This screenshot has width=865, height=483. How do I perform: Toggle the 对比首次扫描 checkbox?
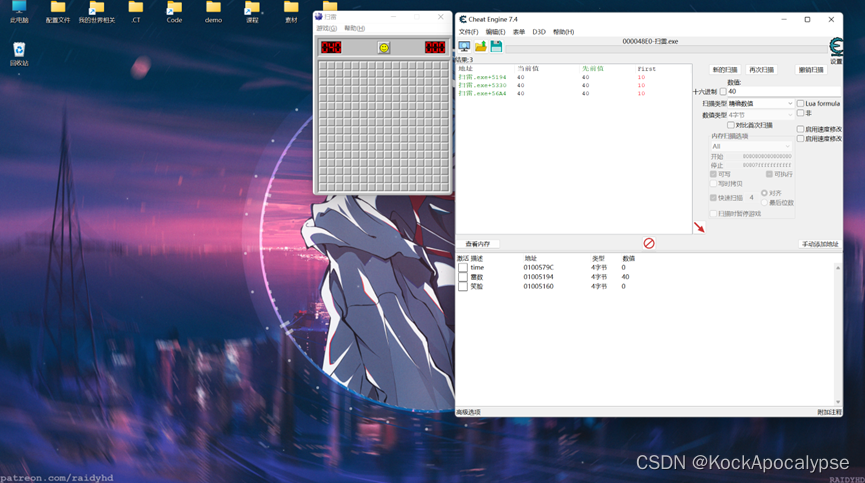(x=730, y=125)
